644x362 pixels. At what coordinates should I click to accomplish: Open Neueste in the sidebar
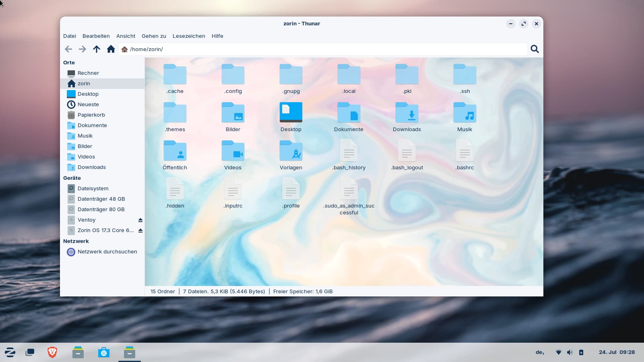click(102, 104)
